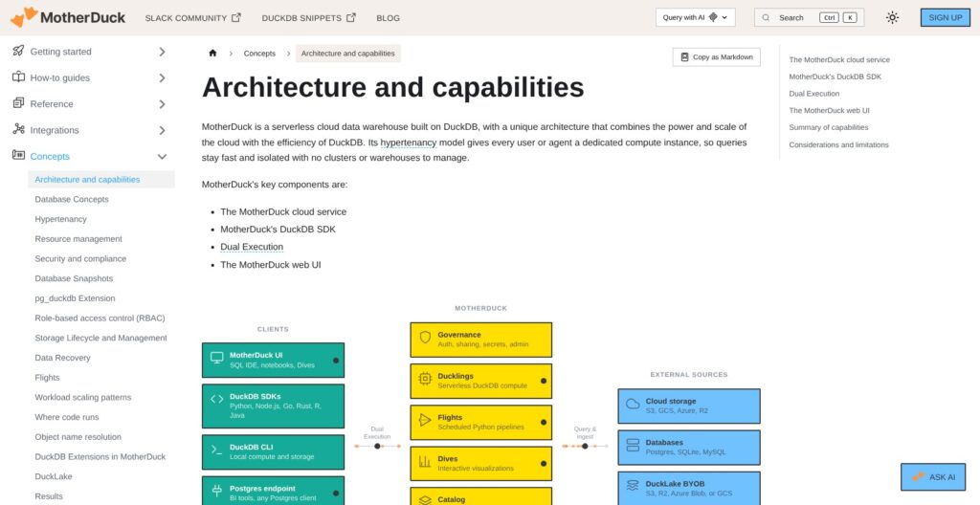The width and height of the screenshot is (980, 505).
Task: Click the Flights play-arrow icon
Action: tap(425, 420)
